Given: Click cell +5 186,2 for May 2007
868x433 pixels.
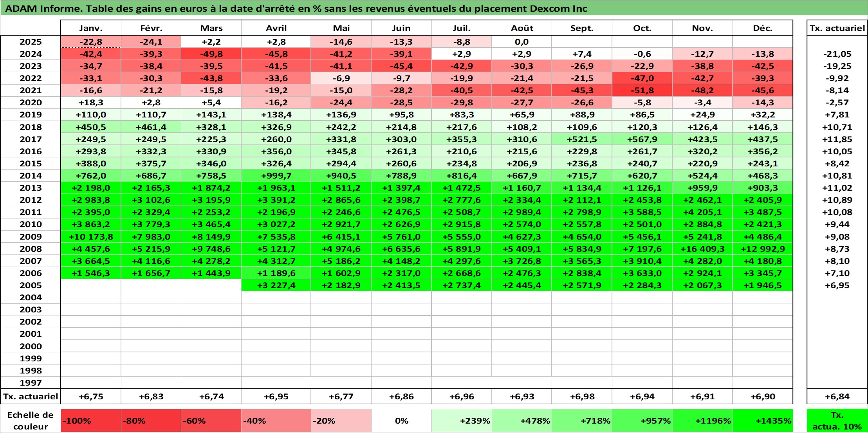Looking at the screenshot, I should 341,261.
